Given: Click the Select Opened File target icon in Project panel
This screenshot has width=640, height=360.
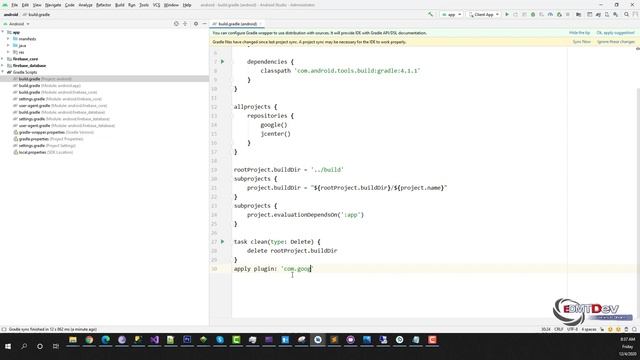Looking at the screenshot, I should pyautogui.click(x=176, y=24).
